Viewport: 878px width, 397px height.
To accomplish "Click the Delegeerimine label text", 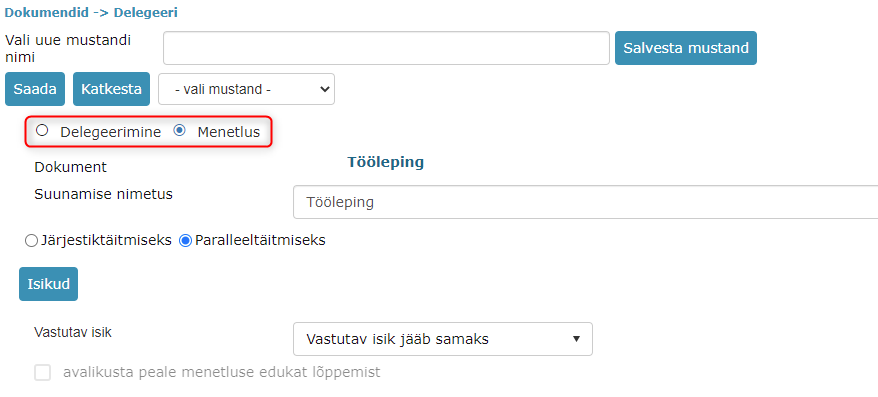I will (x=111, y=132).
